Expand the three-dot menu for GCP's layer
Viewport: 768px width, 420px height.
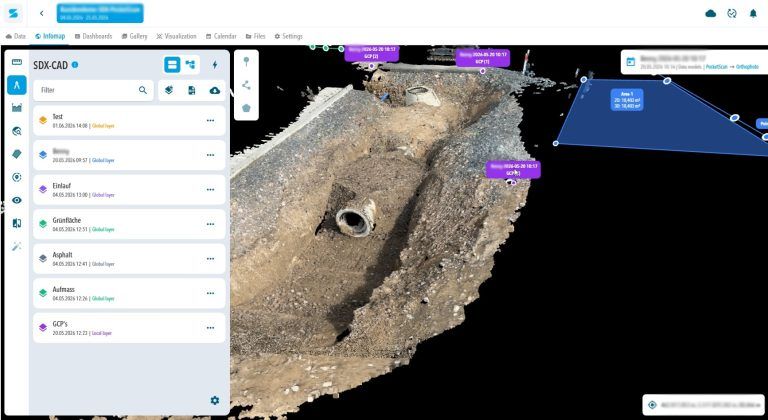point(211,328)
